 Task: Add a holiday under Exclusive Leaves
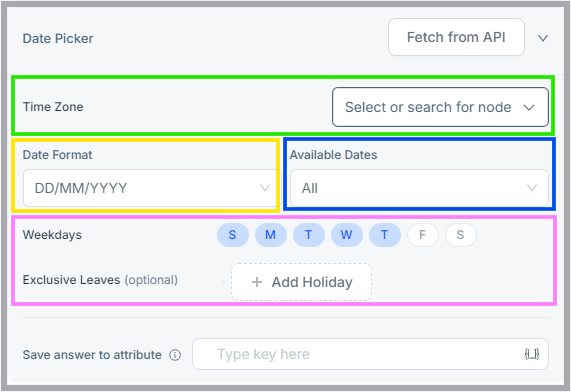click(x=301, y=282)
